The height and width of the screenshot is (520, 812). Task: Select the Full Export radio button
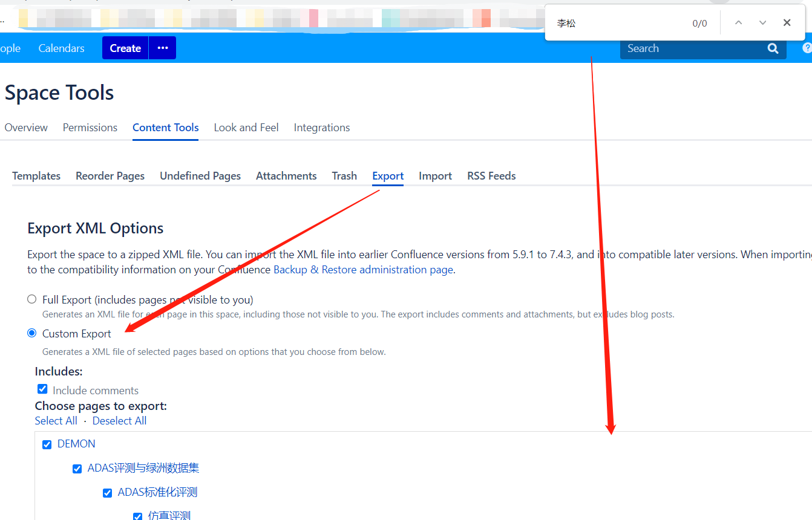[32, 299]
